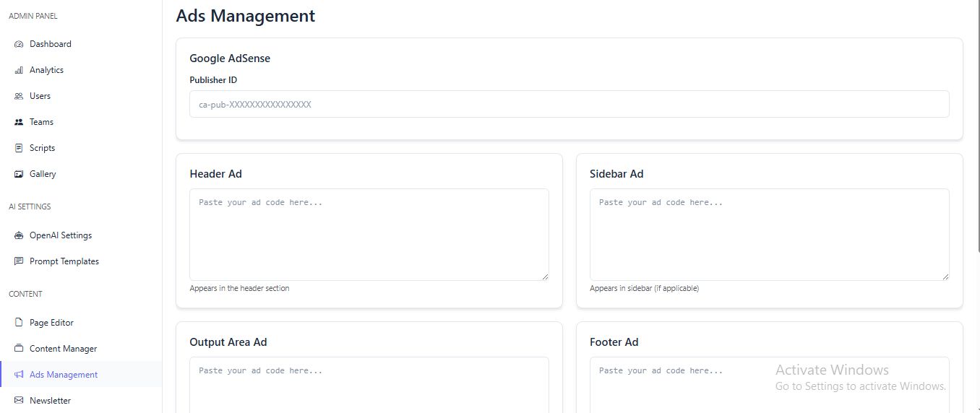Click the Ads Management megaphone icon

pyautogui.click(x=19, y=375)
